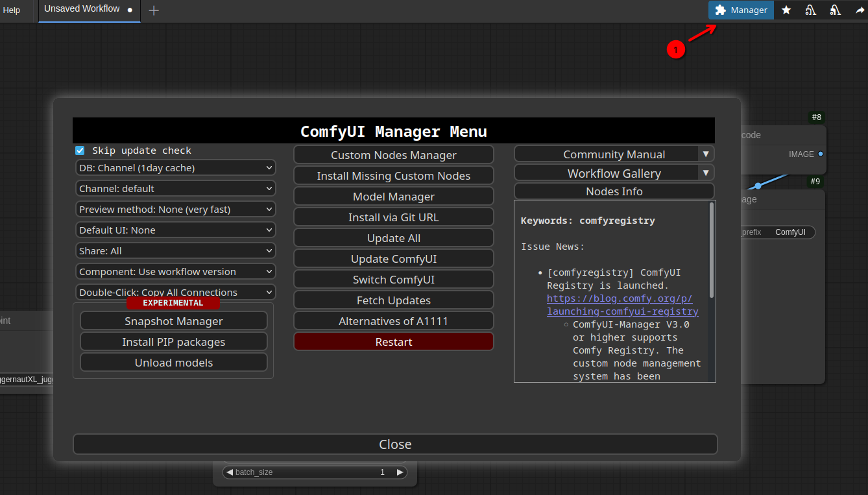
Task: Click the Update All button
Action: point(394,238)
